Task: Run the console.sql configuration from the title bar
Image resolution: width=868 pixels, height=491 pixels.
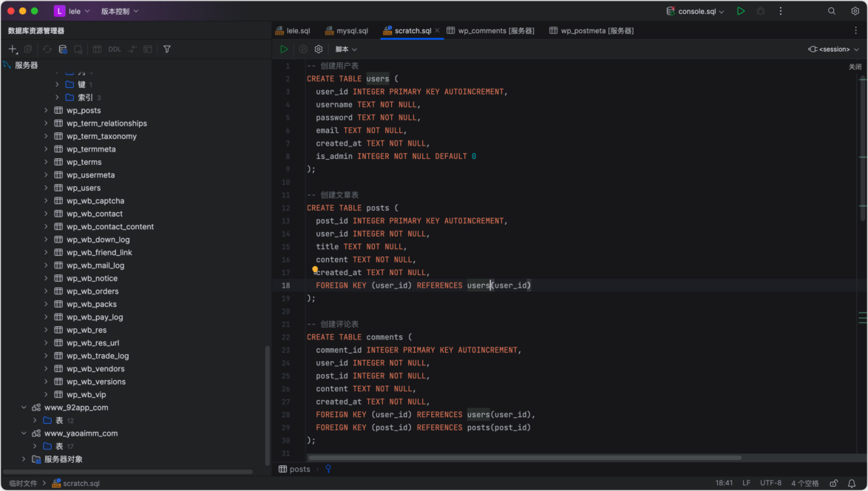Action: pyautogui.click(x=741, y=11)
